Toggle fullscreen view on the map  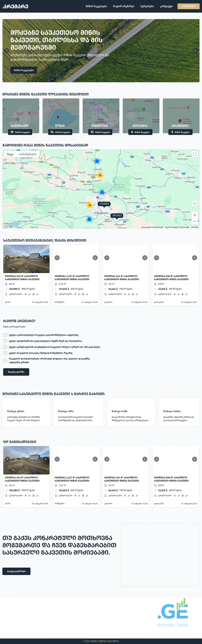[194, 154]
